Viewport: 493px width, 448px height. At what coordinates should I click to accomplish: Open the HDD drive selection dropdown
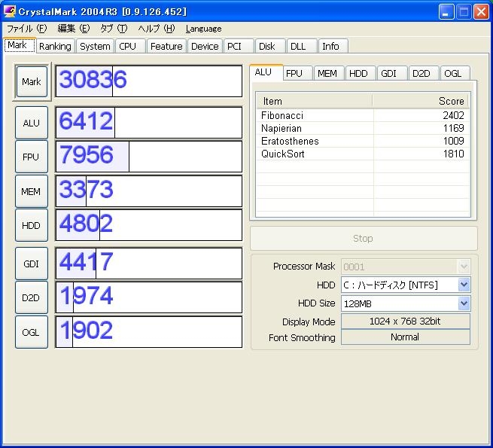pyautogui.click(x=464, y=285)
